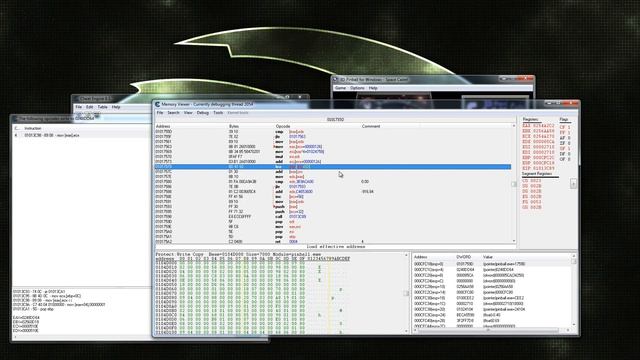Click arrow button beside the segment registers
Screen dimensions: 640x360
point(573,184)
